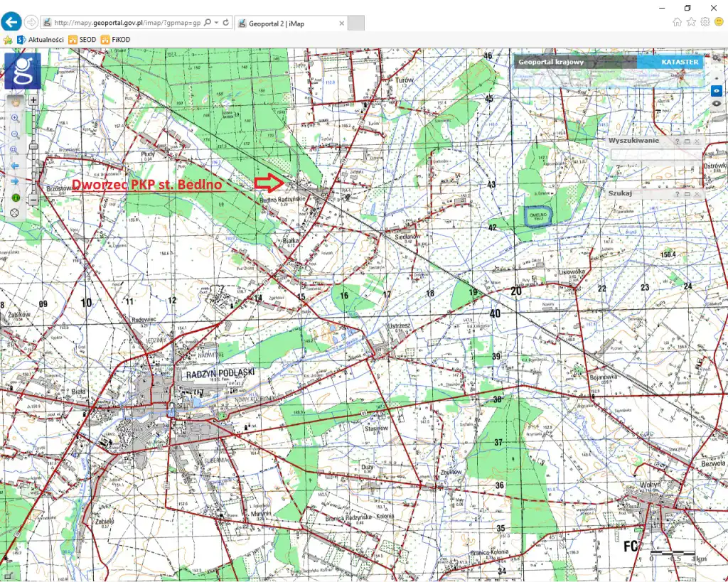Toggle the blue eye visibility button
Image resolution: width=728 pixels, height=582 pixels.
pyautogui.click(x=717, y=91)
